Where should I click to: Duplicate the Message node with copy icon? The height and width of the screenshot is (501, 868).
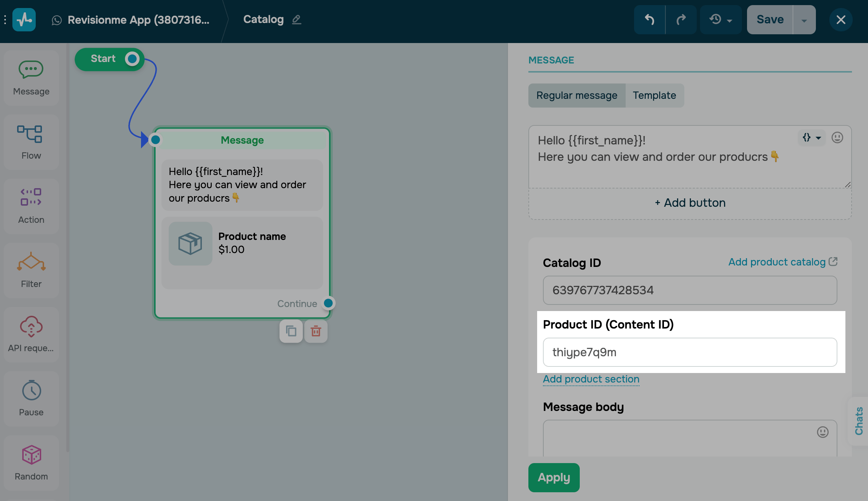291,331
